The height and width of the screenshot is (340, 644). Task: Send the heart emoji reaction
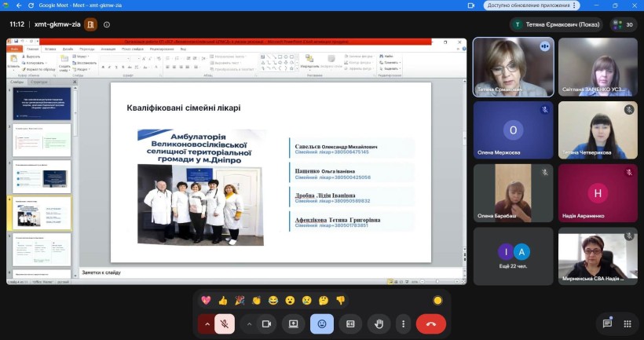[x=207, y=301]
